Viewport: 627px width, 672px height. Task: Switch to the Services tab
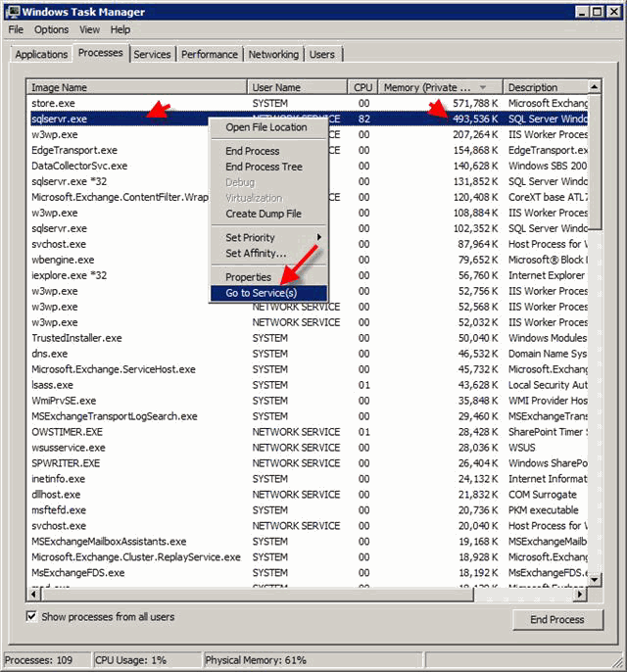[152, 55]
